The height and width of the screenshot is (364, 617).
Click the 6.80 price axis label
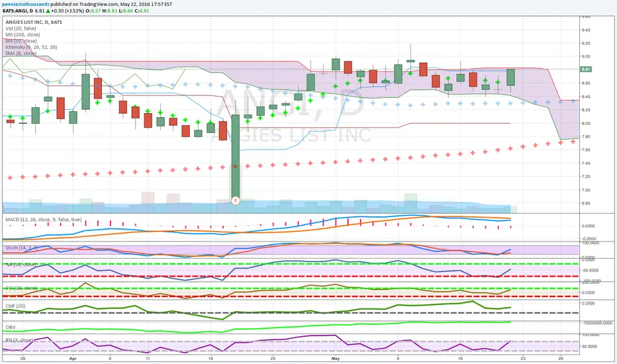click(x=585, y=203)
